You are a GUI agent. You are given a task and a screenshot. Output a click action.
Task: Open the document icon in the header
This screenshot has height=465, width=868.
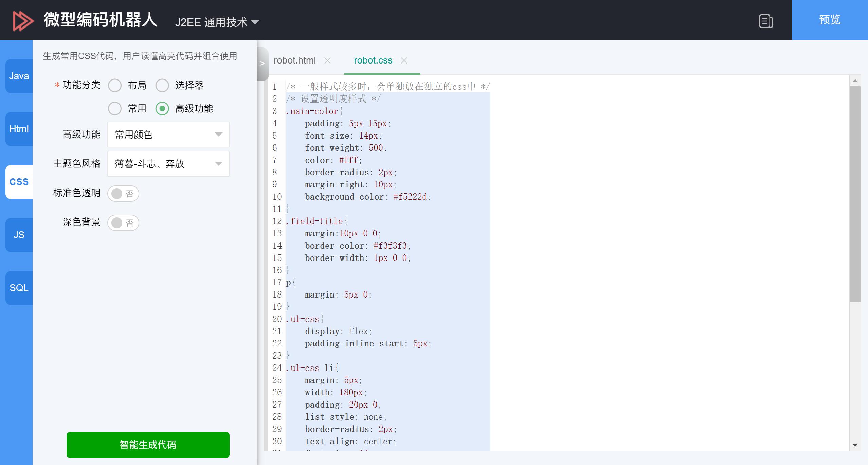(x=766, y=21)
